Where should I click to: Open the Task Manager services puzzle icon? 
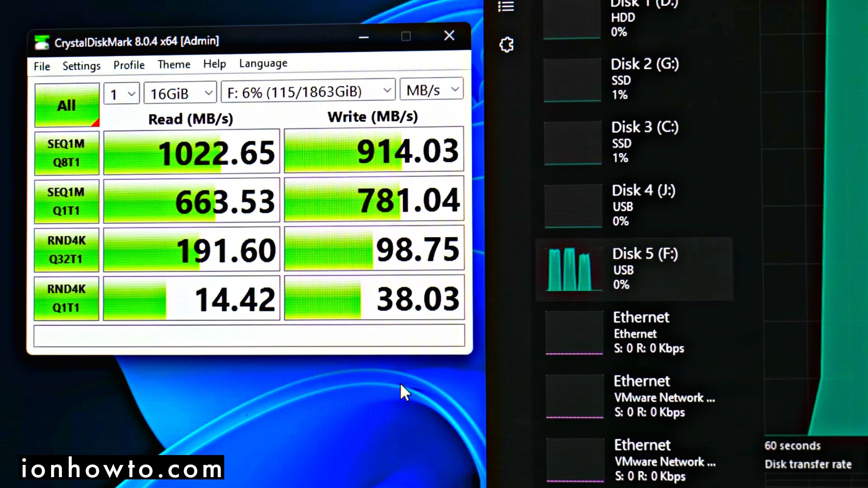(506, 45)
